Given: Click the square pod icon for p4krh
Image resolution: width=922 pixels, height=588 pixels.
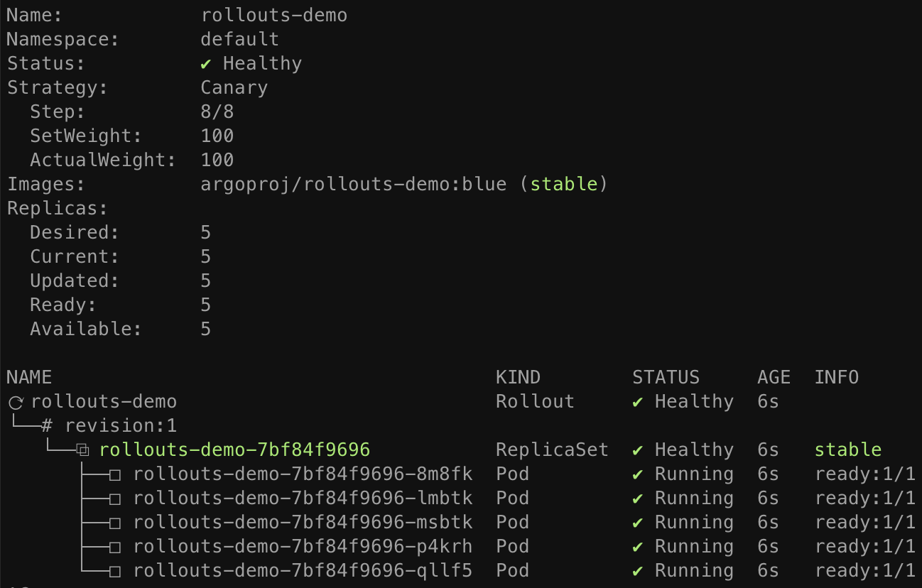Looking at the screenshot, I should tap(114, 547).
